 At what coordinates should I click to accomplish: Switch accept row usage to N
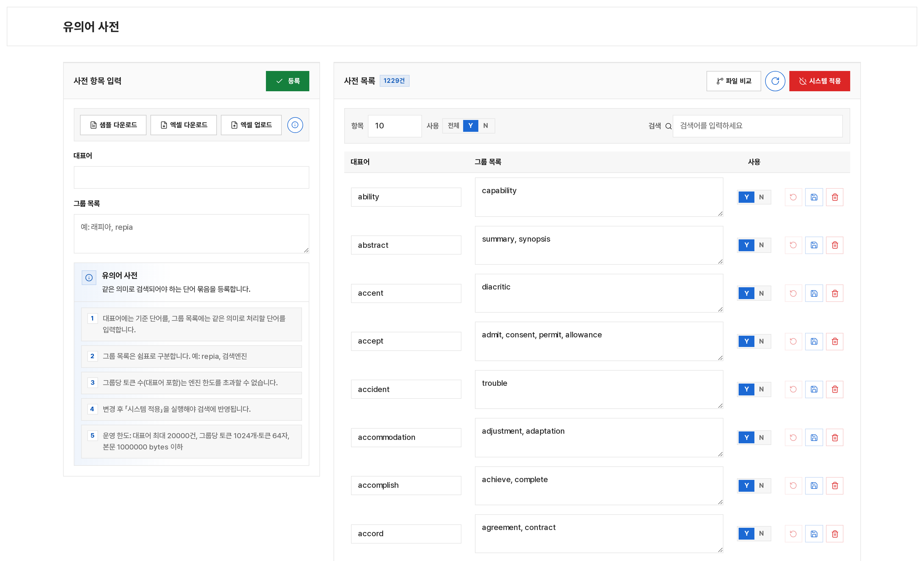coord(761,341)
